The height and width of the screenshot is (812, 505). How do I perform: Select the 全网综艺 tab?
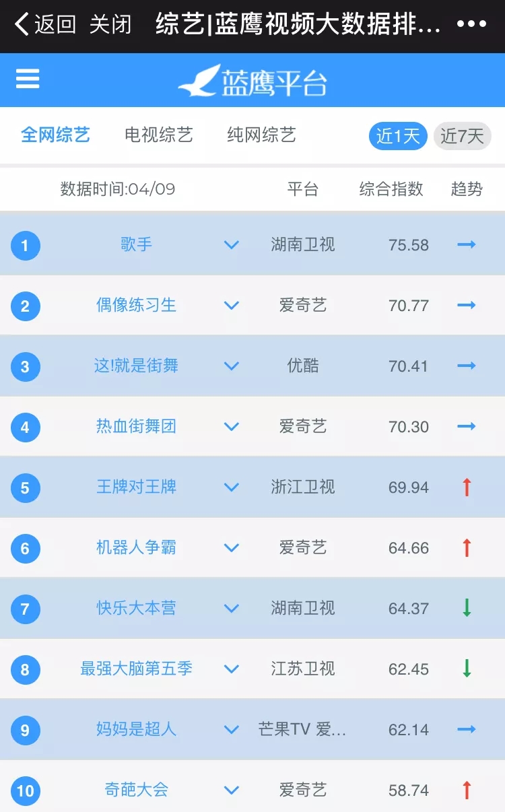click(55, 135)
